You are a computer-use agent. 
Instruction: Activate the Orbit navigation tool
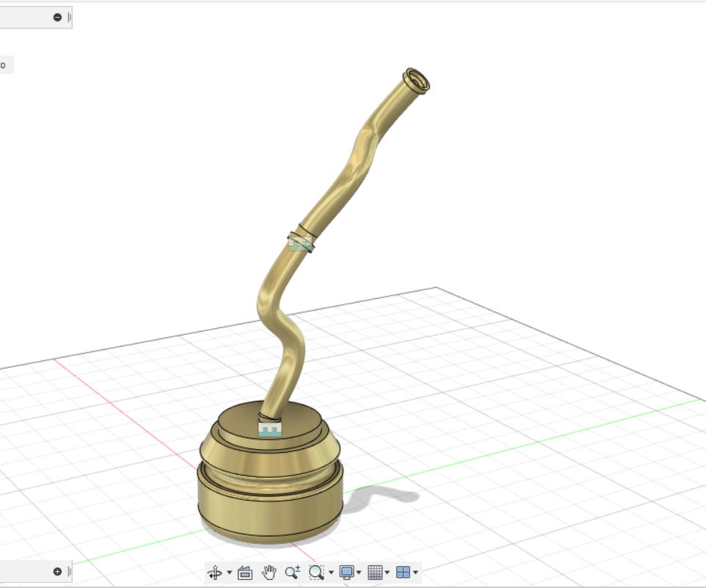[x=215, y=573]
